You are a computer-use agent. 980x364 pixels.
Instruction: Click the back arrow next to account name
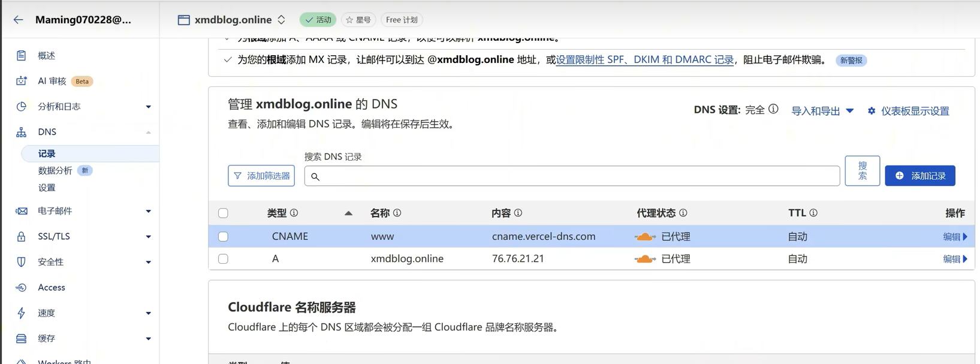point(18,20)
